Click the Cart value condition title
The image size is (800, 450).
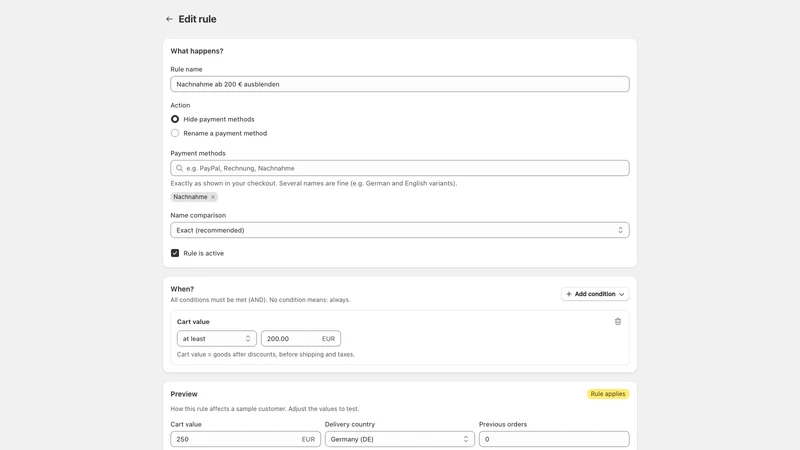[x=193, y=322]
